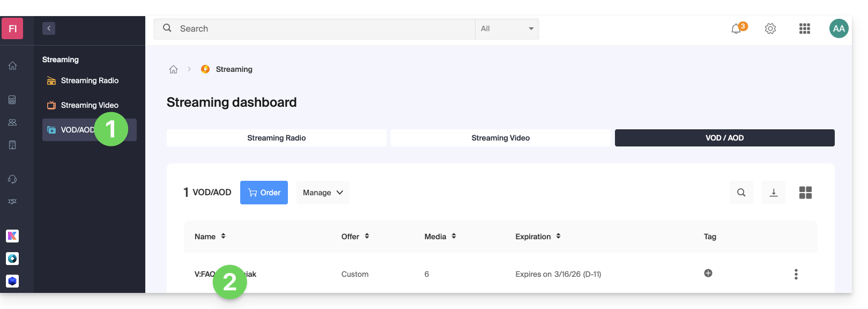This screenshot has height=309, width=868.
Task: Open the apps grid menu
Action: tap(804, 29)
